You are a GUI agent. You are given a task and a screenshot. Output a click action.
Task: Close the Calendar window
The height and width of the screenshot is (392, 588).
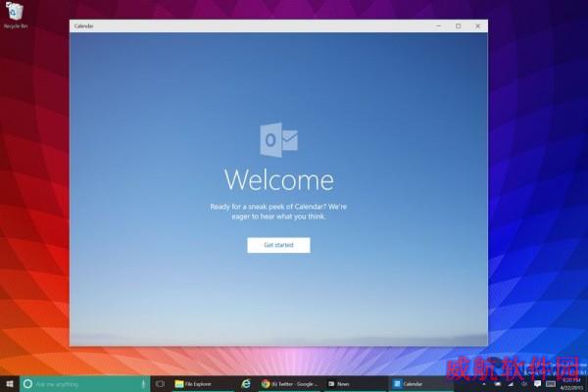478,25
